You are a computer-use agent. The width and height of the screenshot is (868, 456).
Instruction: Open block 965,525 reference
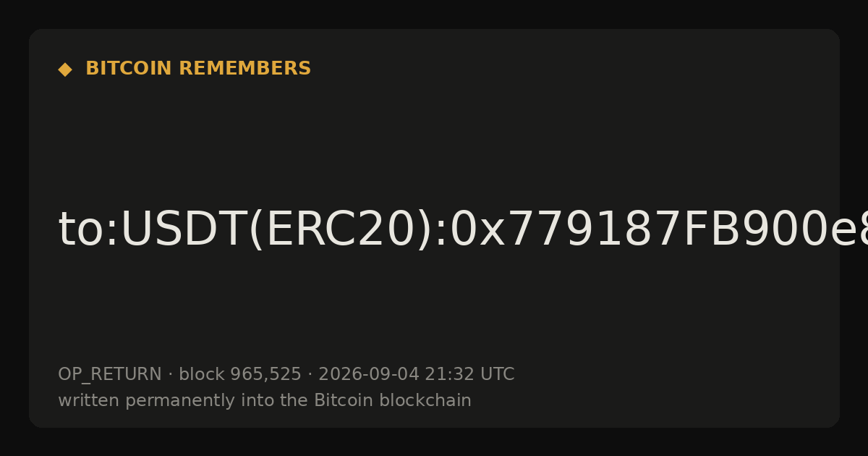point(240,374)
